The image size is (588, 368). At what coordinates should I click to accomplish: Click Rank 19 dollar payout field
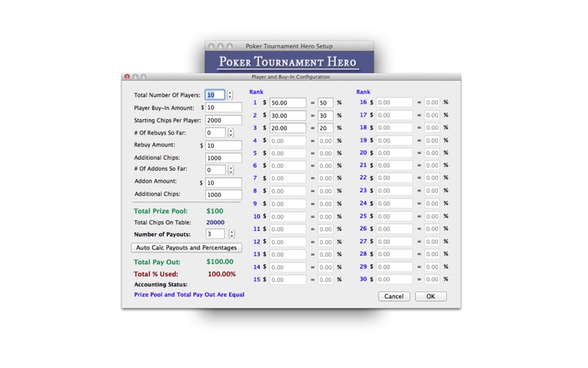click(395, 141)
